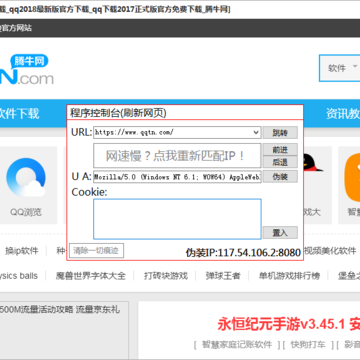The width and height of the screenshot is (360, 360).
Task: Open 永恒纪元手游v3.45.1 headline link
Action: click(x=289, y=324)
